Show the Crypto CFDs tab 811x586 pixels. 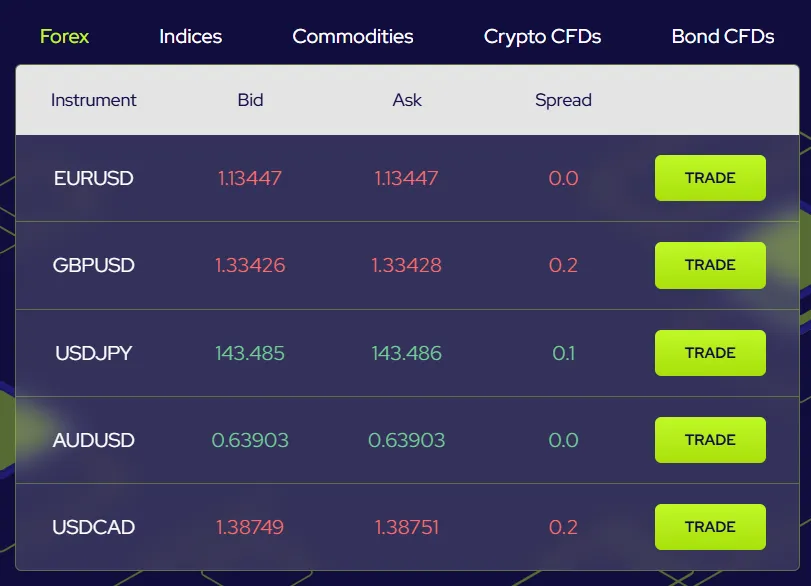point(542,37)
